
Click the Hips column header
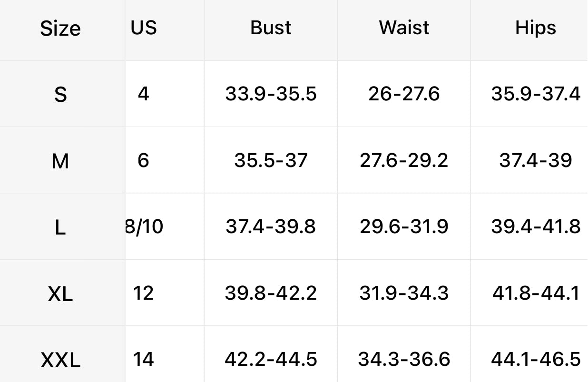coord(535,28)
